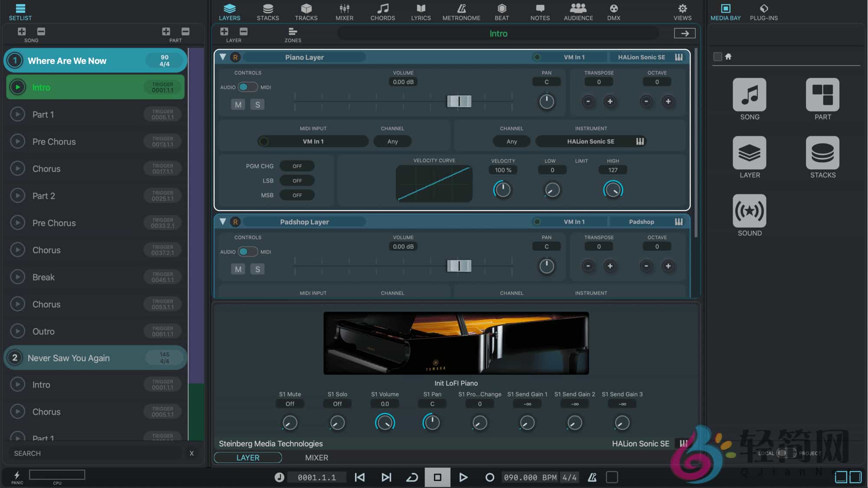Switch to the CHORDS view
The width and height of the screenshot is (868, 488).
(x=382, y=12)
